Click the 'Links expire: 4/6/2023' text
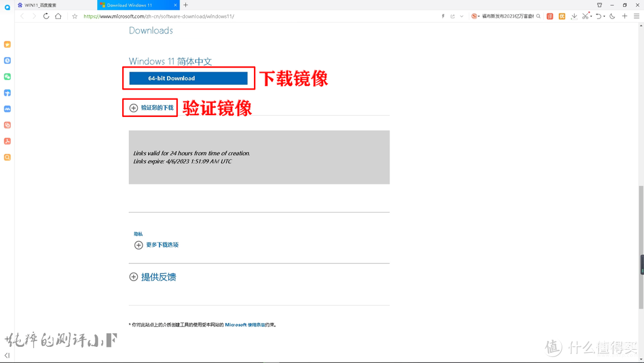The height and width of the screenshot is (363, 644). (182, 162)
